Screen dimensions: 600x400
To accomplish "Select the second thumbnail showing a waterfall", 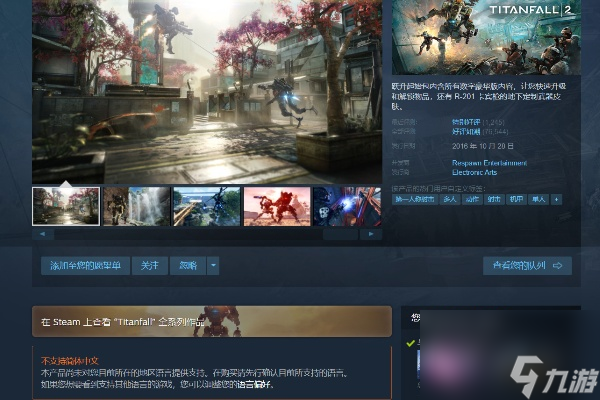I will point(137,206).
